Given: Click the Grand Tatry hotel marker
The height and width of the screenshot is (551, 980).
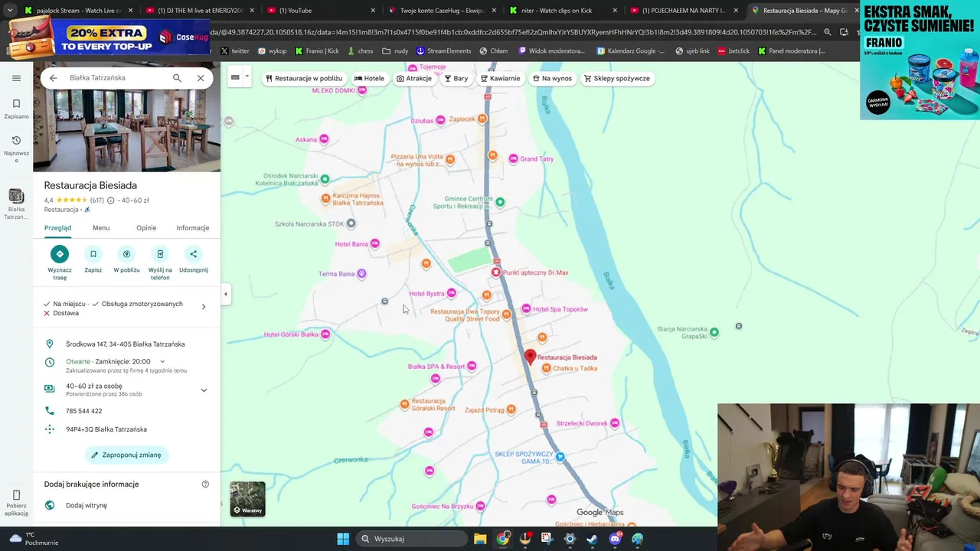Looking at the screenshot, I should coord(514,159).
